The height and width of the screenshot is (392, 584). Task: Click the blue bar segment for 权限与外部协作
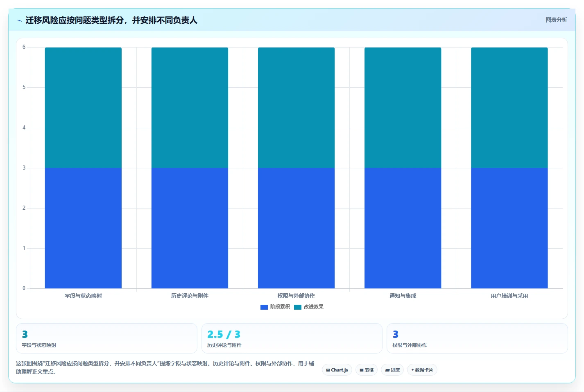click(x=296, y=228)
